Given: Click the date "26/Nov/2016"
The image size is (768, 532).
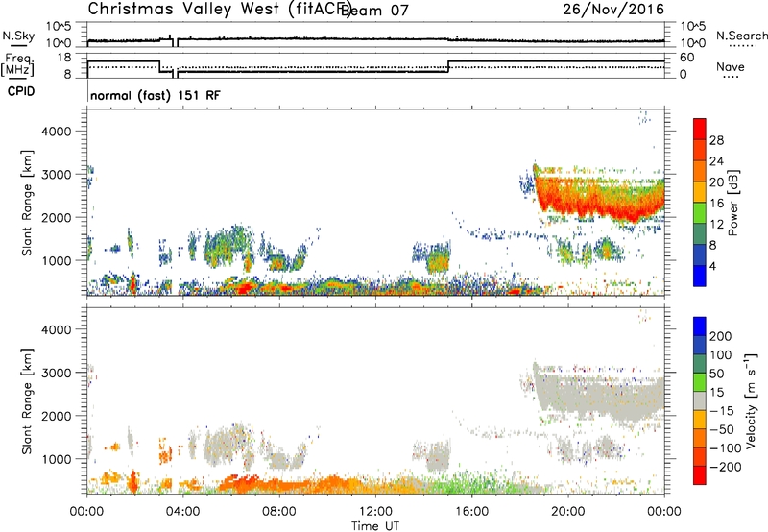Looking at the screenshot, I should (613, 9).
